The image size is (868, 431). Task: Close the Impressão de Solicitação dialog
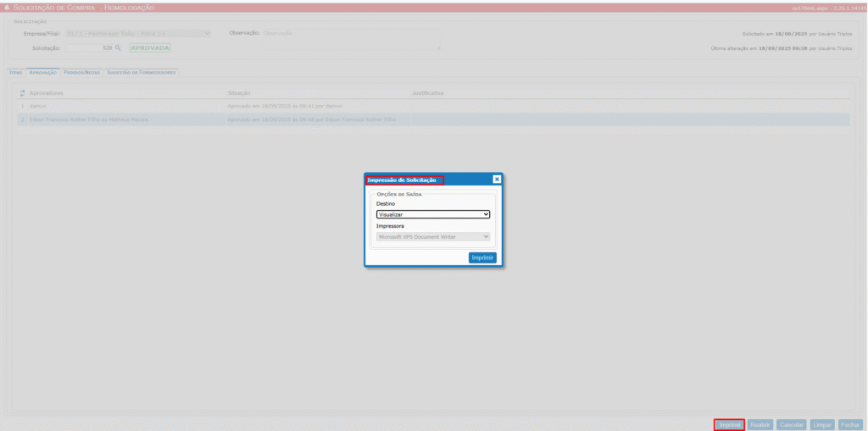point(497,180)
